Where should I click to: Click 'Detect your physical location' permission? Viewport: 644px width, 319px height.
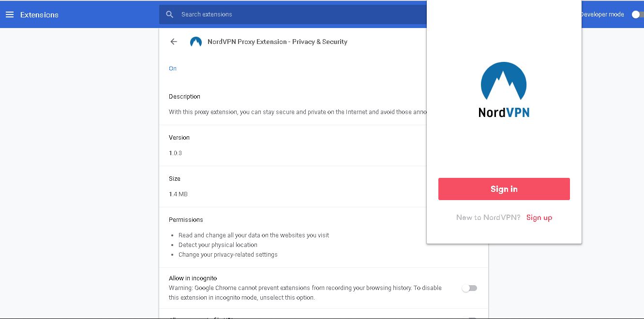pyautogui.click(x=218, y=245)
